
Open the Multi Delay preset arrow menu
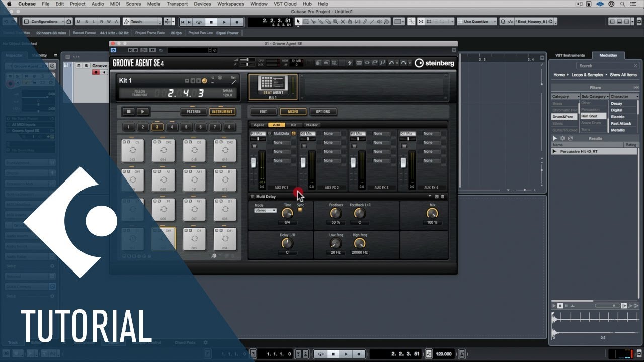430,196
